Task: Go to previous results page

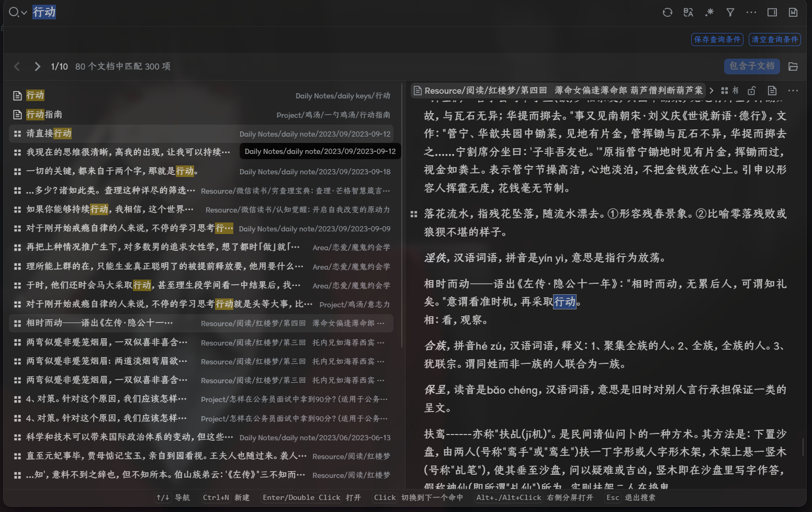Action: click(17, 66)
